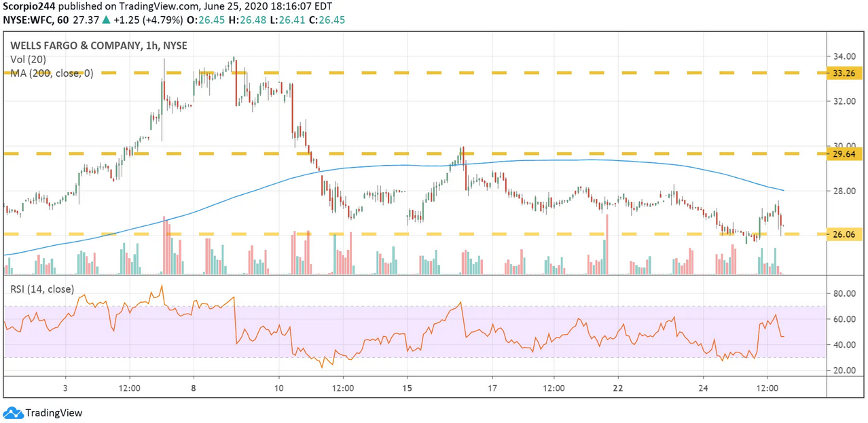The width and height of the screenshot is (868, 423).
Task: Click the "Scorpio244" author name
Action: [31, 6]
